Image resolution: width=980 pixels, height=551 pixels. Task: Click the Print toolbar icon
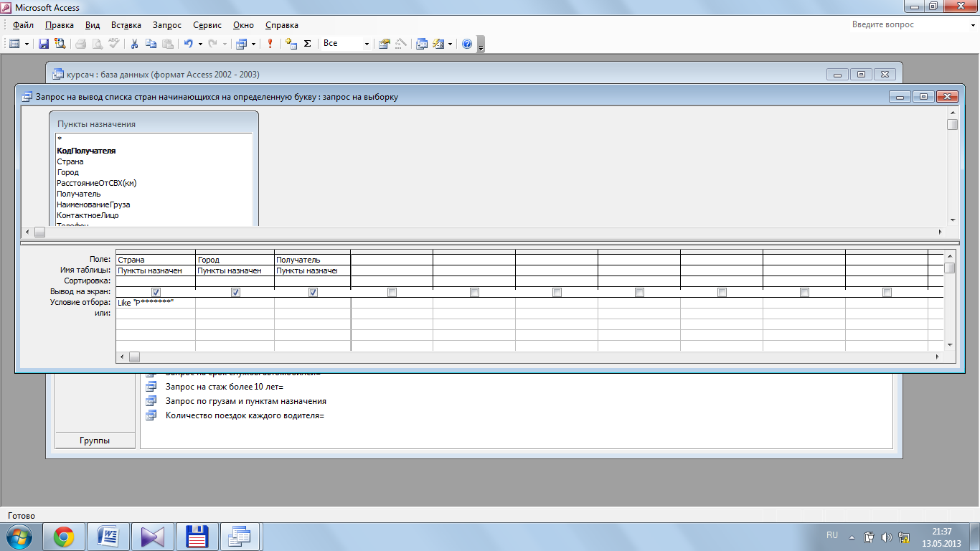tap(80, 44)
